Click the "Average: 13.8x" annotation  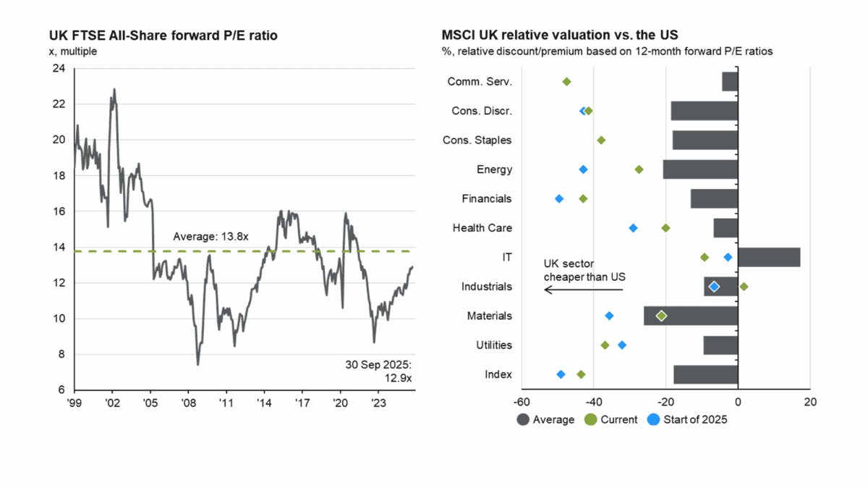[211, 236]
